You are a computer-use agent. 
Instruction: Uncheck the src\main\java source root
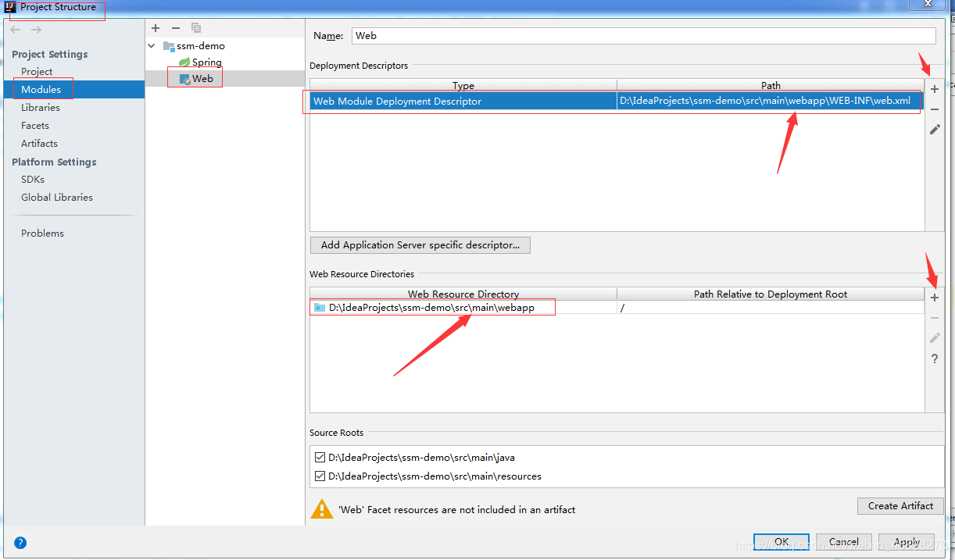(320, 459)
